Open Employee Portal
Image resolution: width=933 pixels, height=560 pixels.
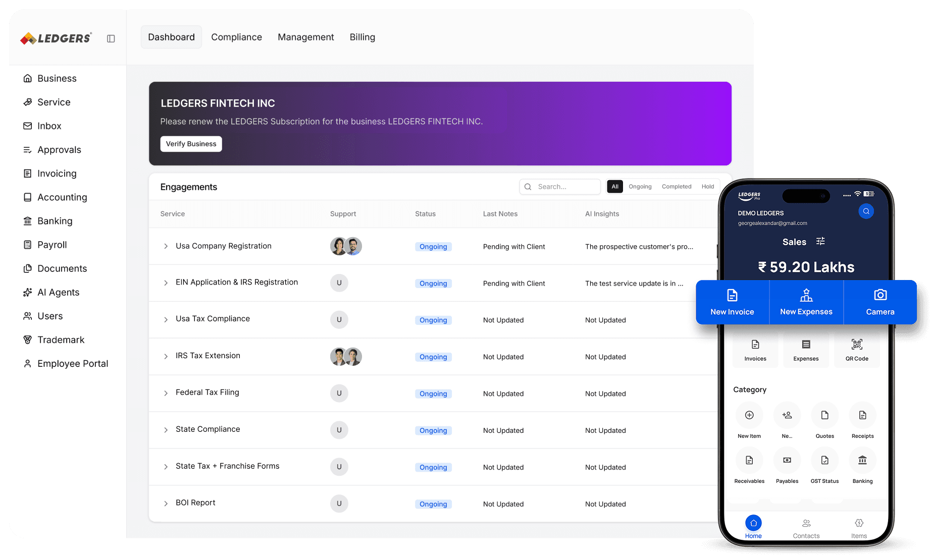pyautogui.click(x=66, y=363)
